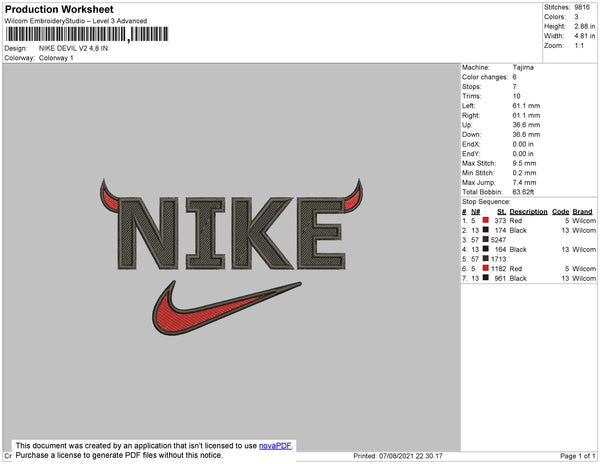Click the Production Worksheet title
This screenshot has width=600, height=464.
pyautogui.click(x=59, y=9)
